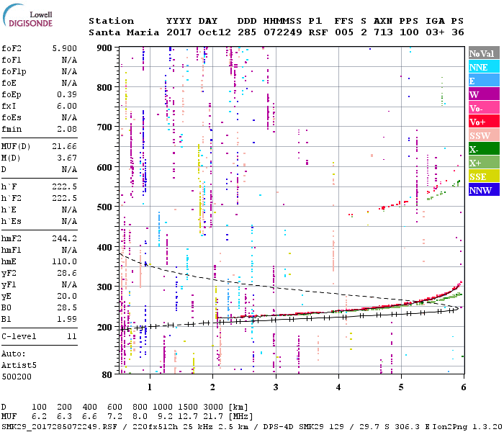The image size is (504, 432).
Task: Select the W purple legend swatch
Action: [x=484, y=94]
